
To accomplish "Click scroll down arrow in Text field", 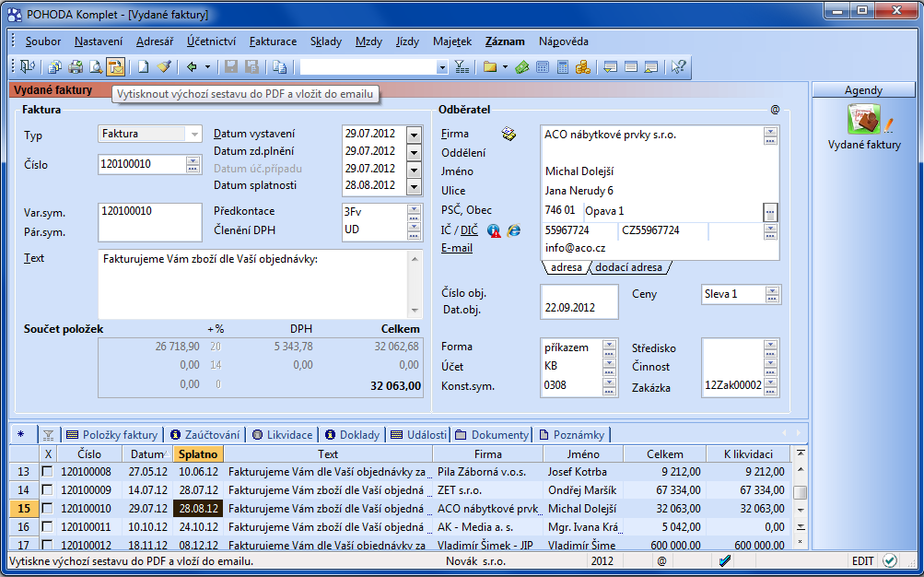I will [415, 311].
